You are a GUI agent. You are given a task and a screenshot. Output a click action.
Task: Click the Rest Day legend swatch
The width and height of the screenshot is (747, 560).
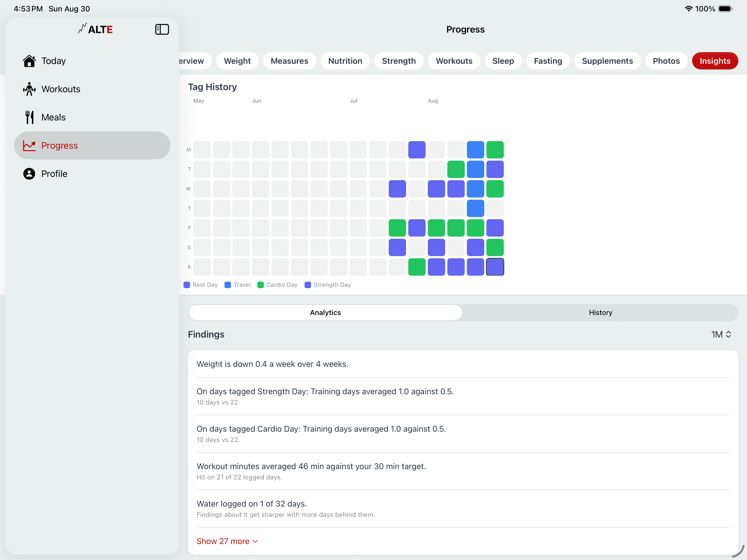187,285
